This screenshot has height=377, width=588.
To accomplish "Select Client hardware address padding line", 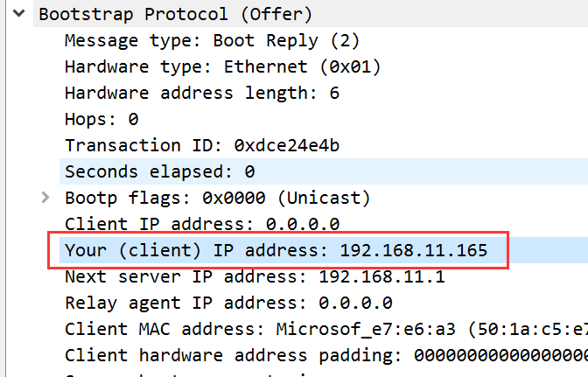I will (324, 355).
